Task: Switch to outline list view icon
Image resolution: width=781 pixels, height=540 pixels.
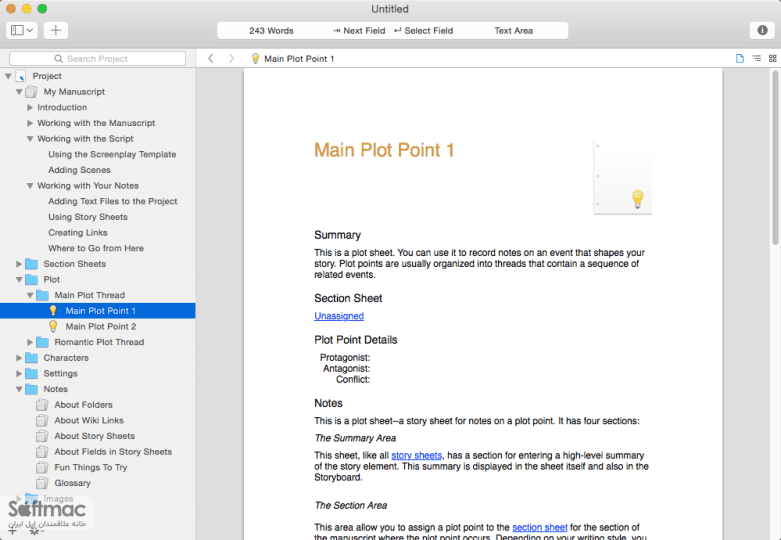Action: (757, 59)
